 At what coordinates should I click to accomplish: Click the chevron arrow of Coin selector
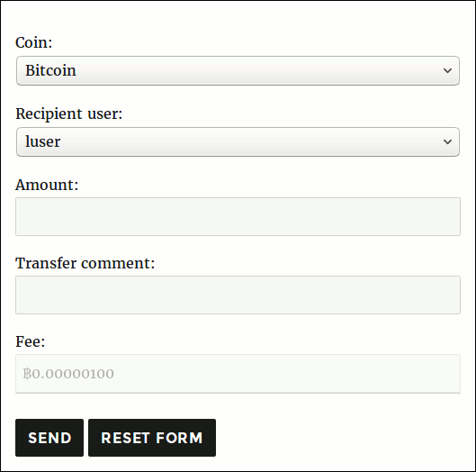point(447,71)
